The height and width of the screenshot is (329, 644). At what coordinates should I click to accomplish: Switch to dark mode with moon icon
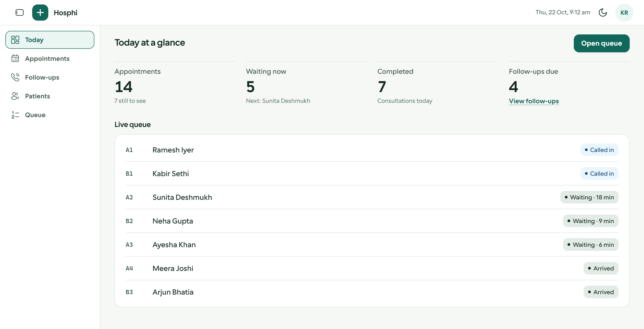click(603, 13)
